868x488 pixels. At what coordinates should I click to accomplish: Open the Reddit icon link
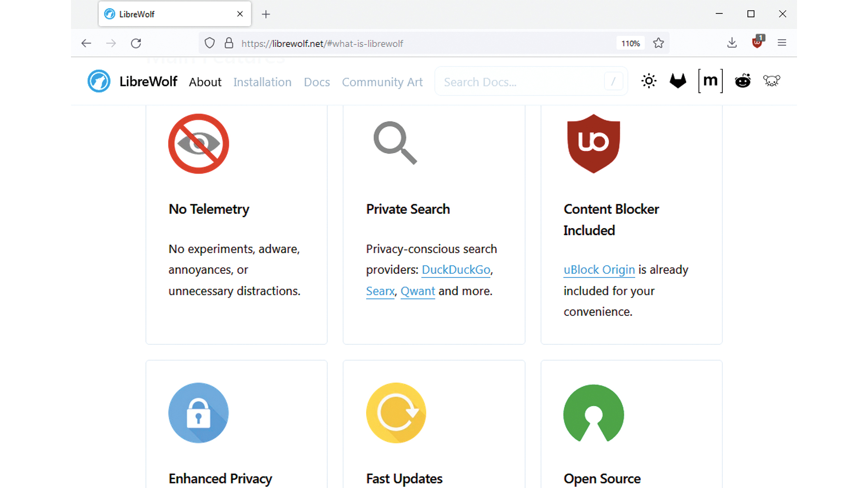(742, 81)
